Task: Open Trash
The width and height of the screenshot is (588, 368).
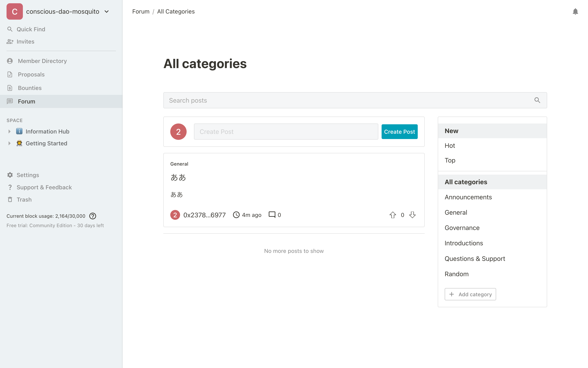Action: point(24,200)
